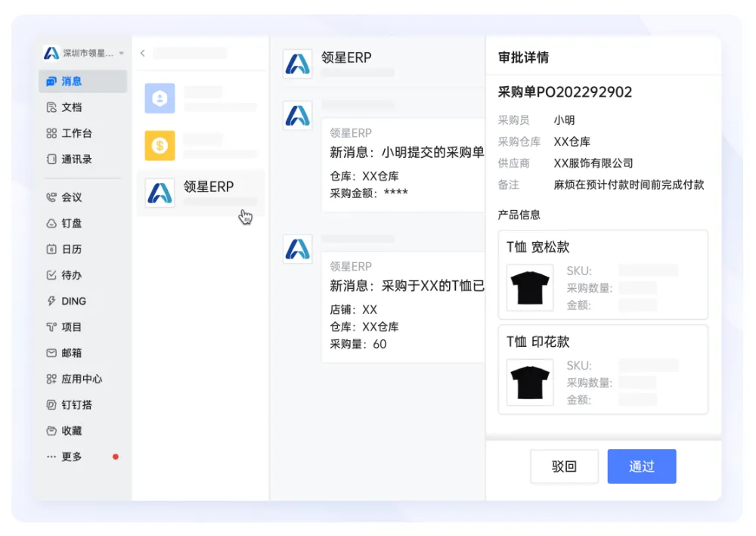
Task: Click the remark 麻烦在预计付款时间前完成付款
Action: point(629,184)
